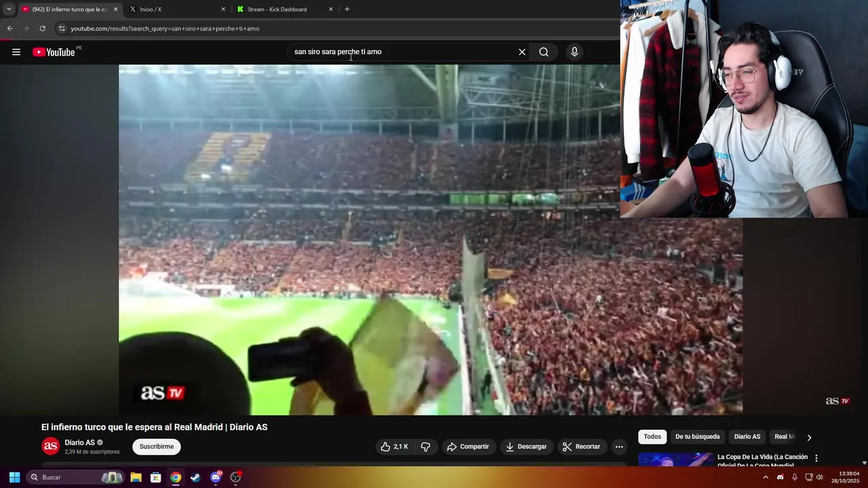868x488 pixels.
Task: Open La Copa De La Vida video
Action: click(x=762, y=461)
